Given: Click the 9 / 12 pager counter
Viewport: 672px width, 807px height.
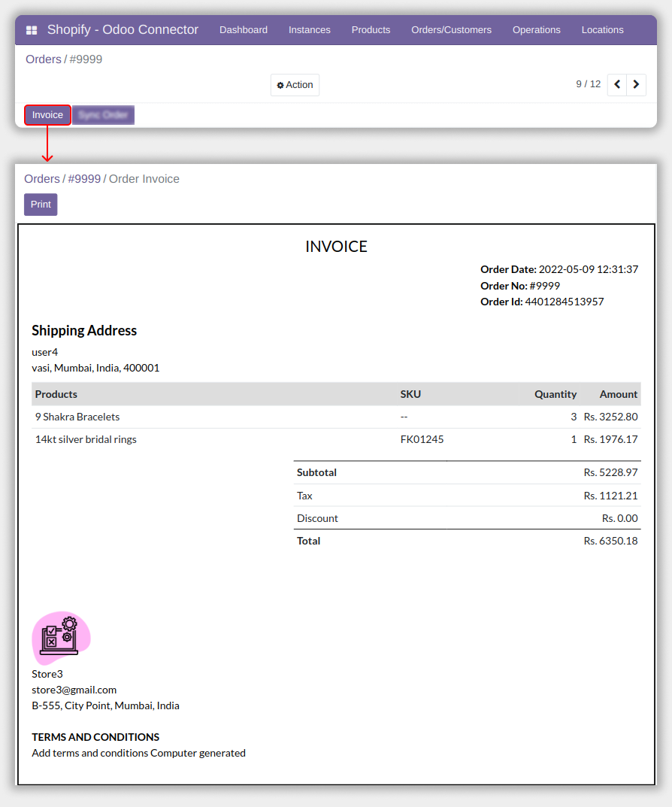Looking at the screenshot, I should [x=588, y=84].
